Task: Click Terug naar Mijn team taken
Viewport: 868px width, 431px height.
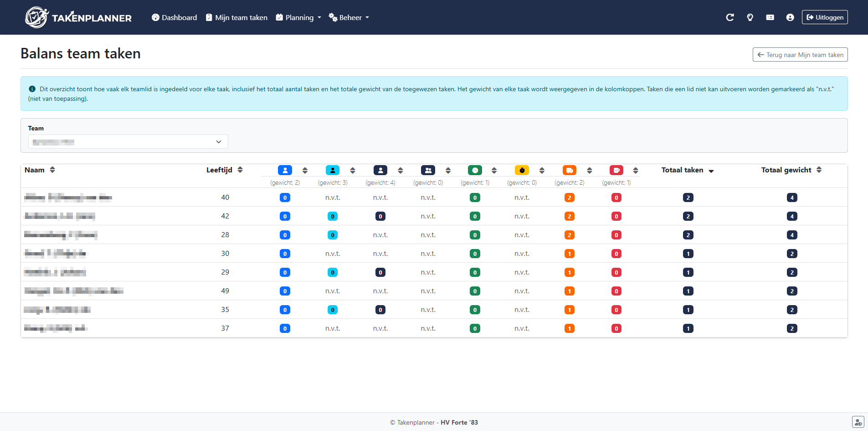Action: click(x=800, y=55)
